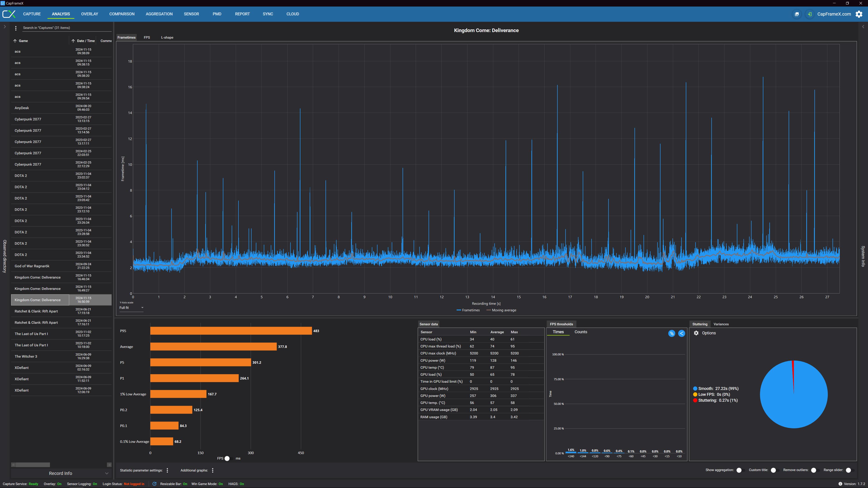
Task: Click the Game column sort arrow
Action: pyautogui.click(x=15, y=41)
